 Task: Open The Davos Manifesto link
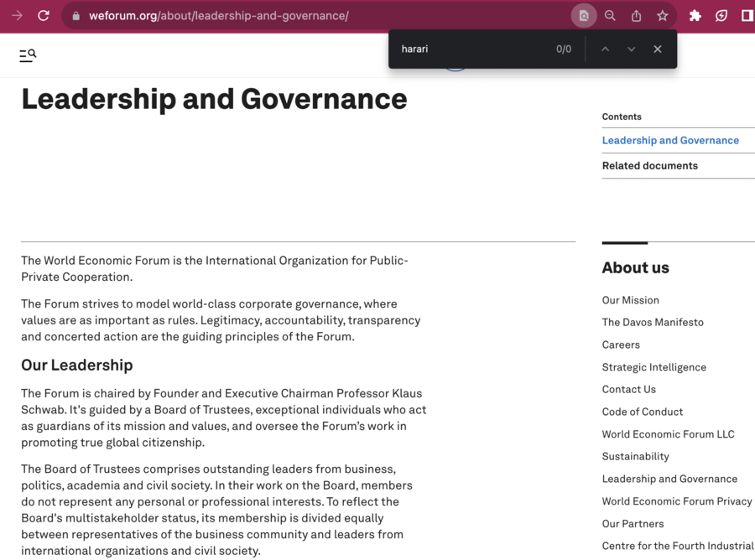click(653, 323)
